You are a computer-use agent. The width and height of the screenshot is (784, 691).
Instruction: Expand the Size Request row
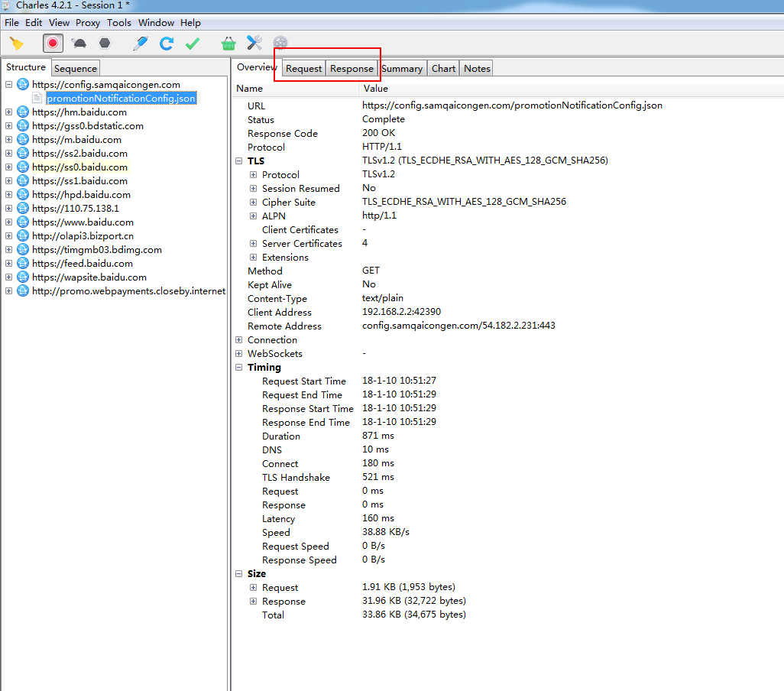(254, 588)
